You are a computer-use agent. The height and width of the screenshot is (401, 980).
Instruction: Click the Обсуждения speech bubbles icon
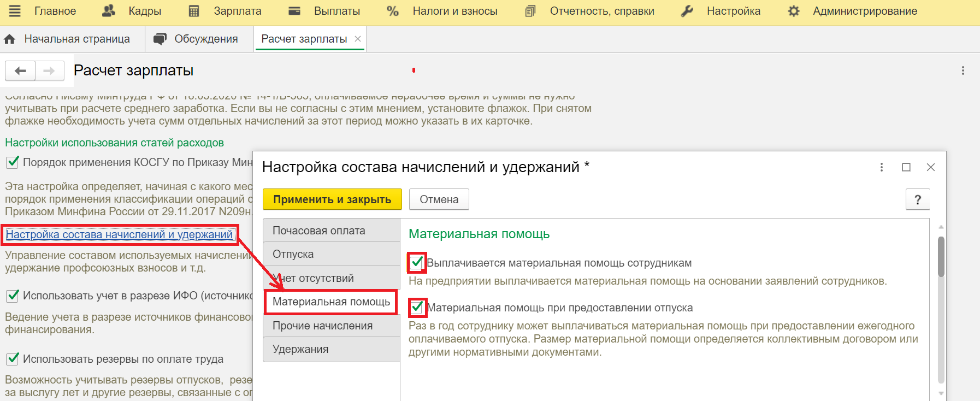[160, 39]
